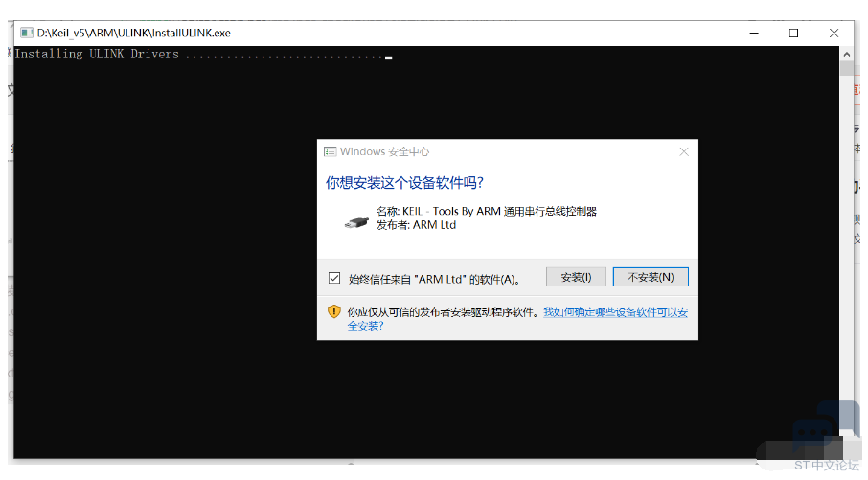
Task: Click the InstallULINK.exe console window icon
Action: (27, 34)
